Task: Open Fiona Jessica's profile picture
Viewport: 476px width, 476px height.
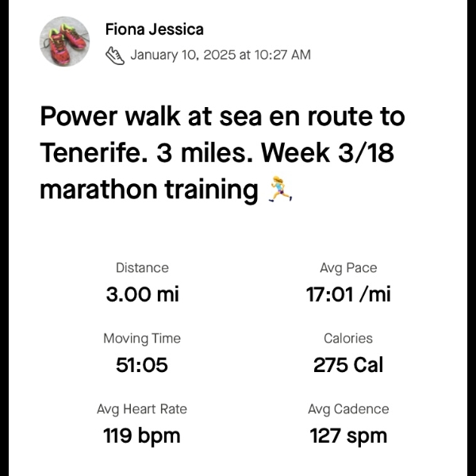Action: [65, 41]
